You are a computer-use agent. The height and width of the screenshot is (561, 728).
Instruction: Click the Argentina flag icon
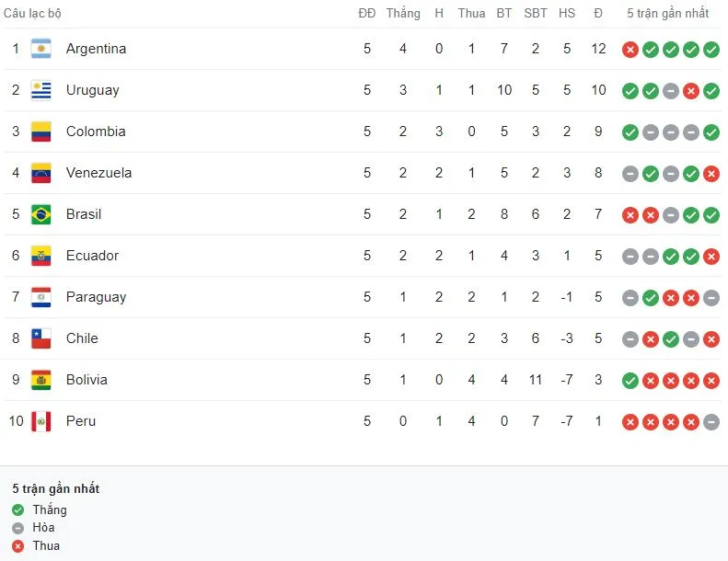click(40, 49)
